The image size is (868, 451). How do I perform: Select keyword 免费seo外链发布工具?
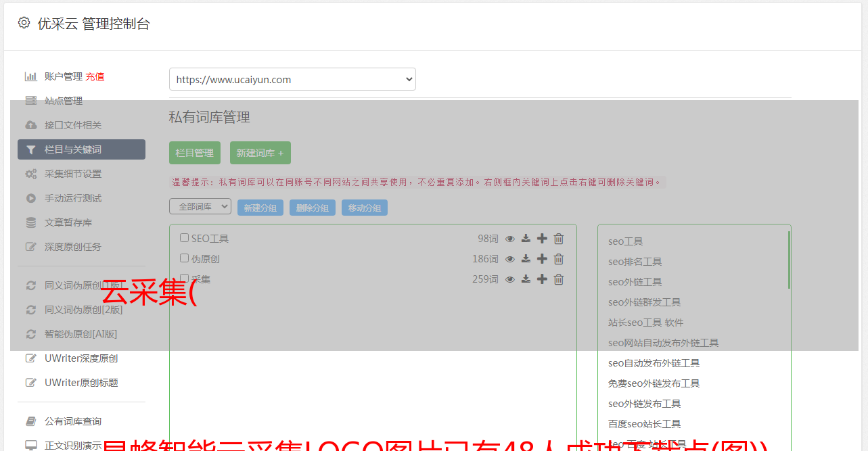[654, 383]
